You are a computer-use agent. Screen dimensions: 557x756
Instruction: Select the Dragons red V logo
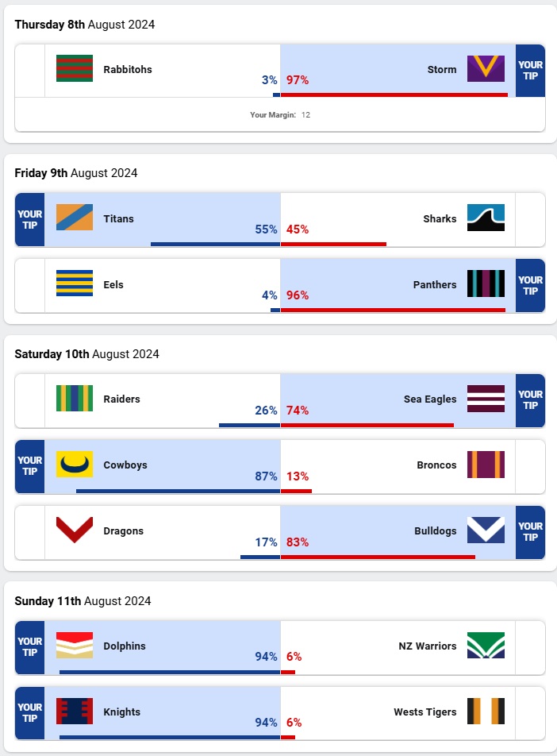coord(75,530)
